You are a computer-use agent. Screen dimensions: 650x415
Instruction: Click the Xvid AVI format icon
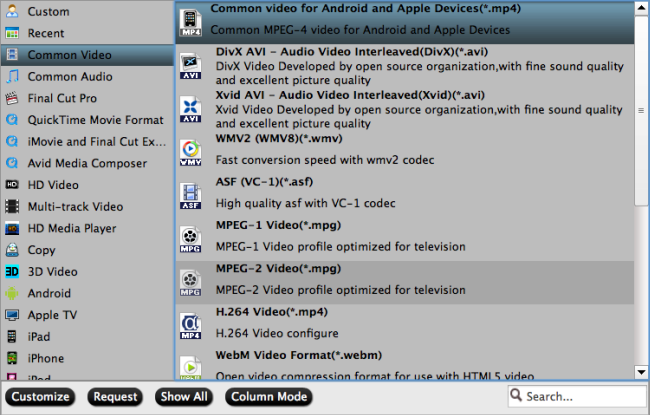tap(191, 109)
